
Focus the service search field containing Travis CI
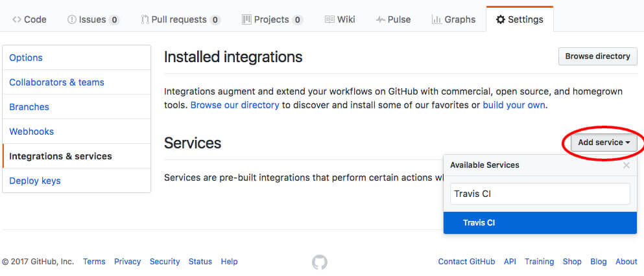click(x=540, y=194)
